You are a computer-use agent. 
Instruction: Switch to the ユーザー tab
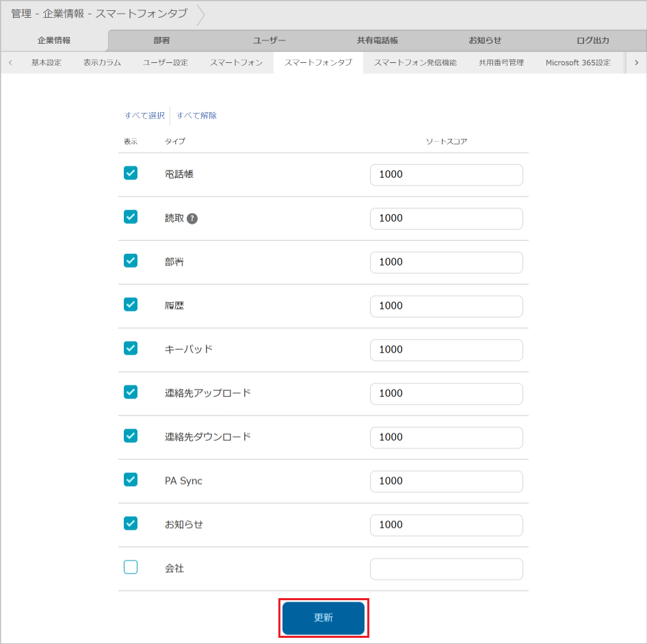(x=269, y=41)
